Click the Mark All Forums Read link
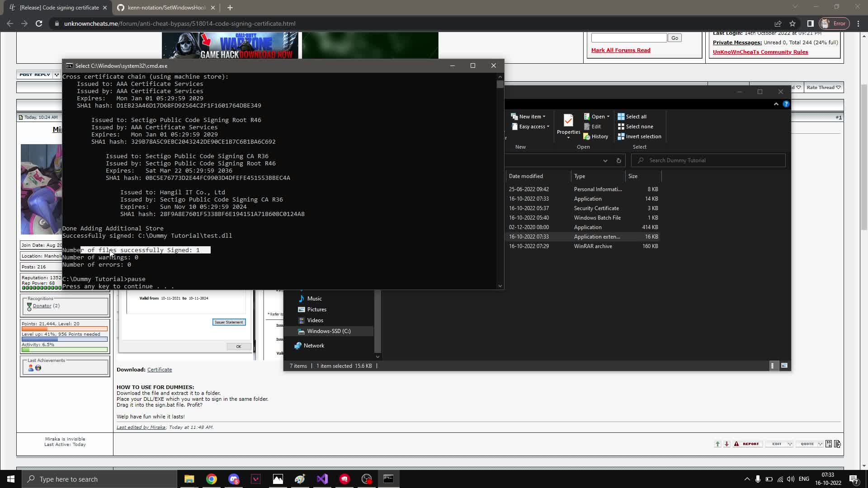Screen dimensions: 868x488 click(621, 50)
